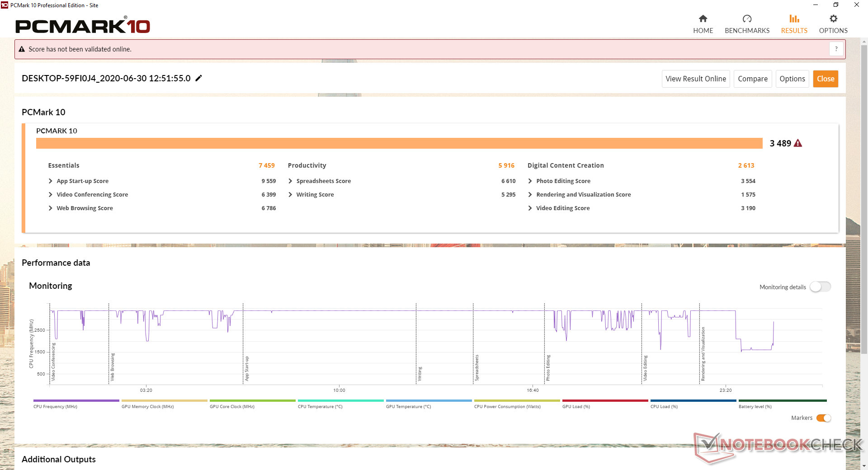
Task: Click the Web Browsing timeline marker
Action: pyautogui.click(x=113, y=367)
